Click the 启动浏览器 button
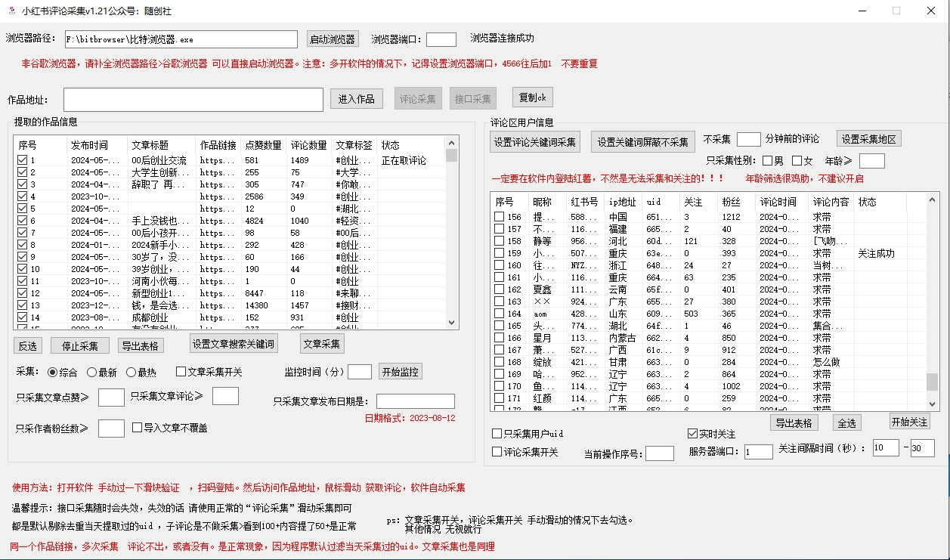This screenshot has height=560, width=950. pyautogui.click(x=333, y=39)
